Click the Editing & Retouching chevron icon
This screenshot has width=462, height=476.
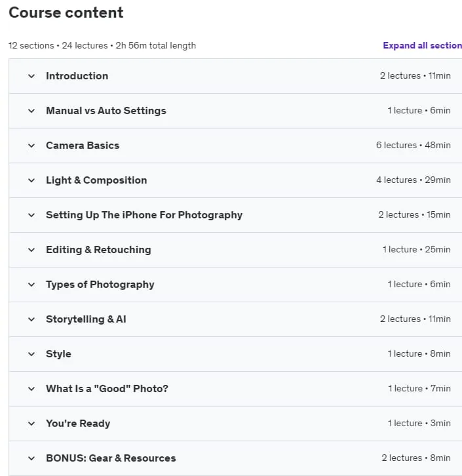point(31,250)
